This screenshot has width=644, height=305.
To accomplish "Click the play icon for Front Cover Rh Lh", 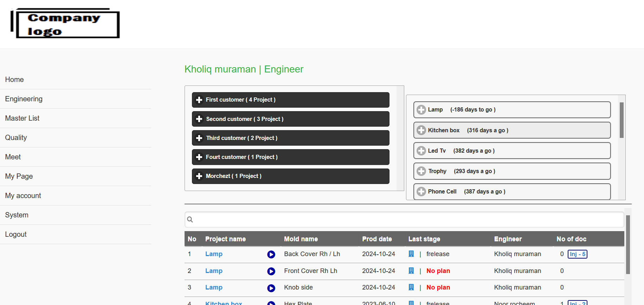I will point(271,271).
